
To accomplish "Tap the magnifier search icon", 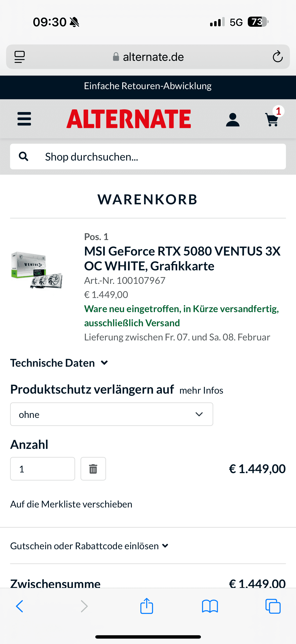I will [x=24, y=157].
